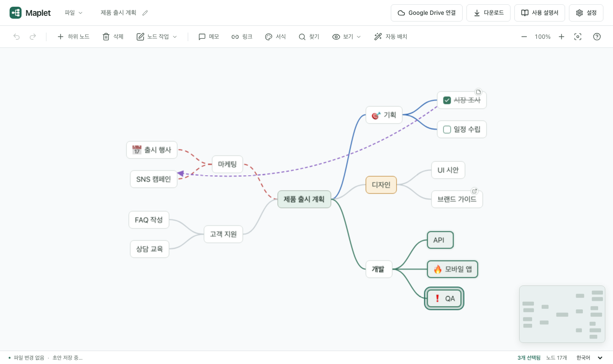
Task: Add a memo with the 메모 button
Action: (x=209, y=37)
